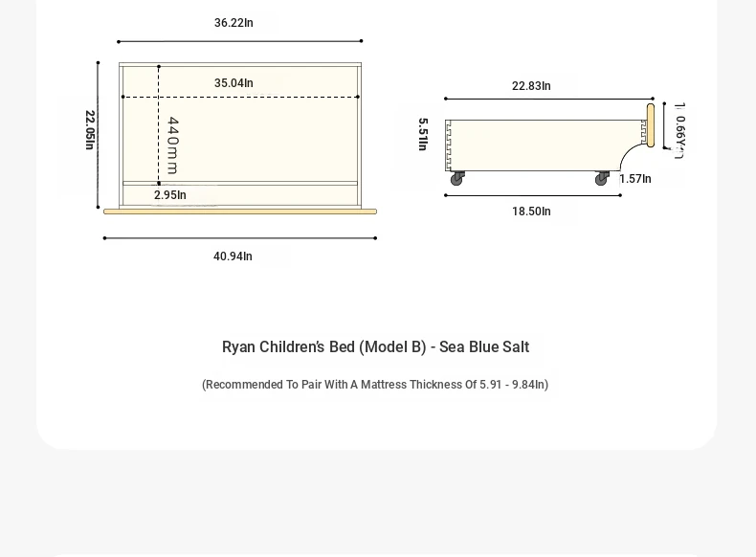Click the dashed horizontal 35.04In measurement line
The height and width of the screenshot is (557, 756).
click(x=240, y=97)
